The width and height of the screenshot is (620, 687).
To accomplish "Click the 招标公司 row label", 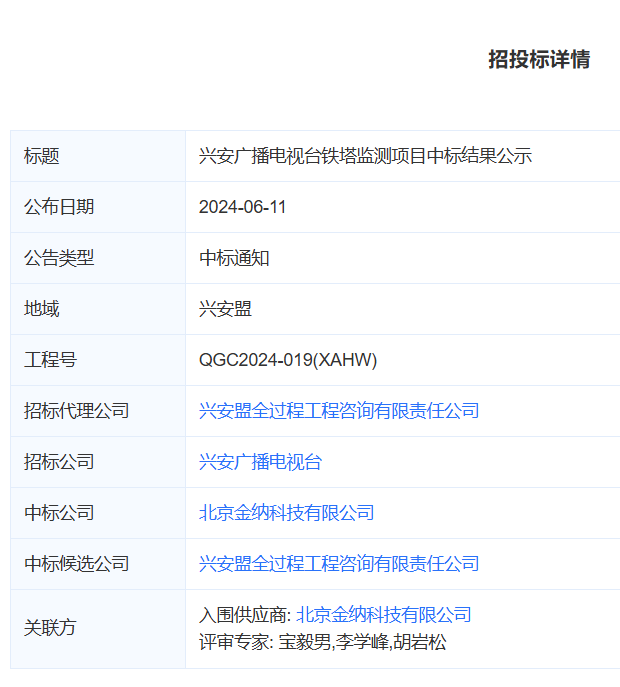I will coord(59,462).
